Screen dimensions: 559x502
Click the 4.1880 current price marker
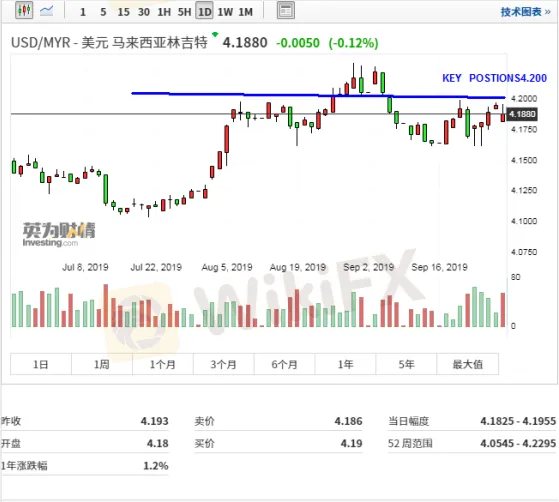tap(522, 114)
